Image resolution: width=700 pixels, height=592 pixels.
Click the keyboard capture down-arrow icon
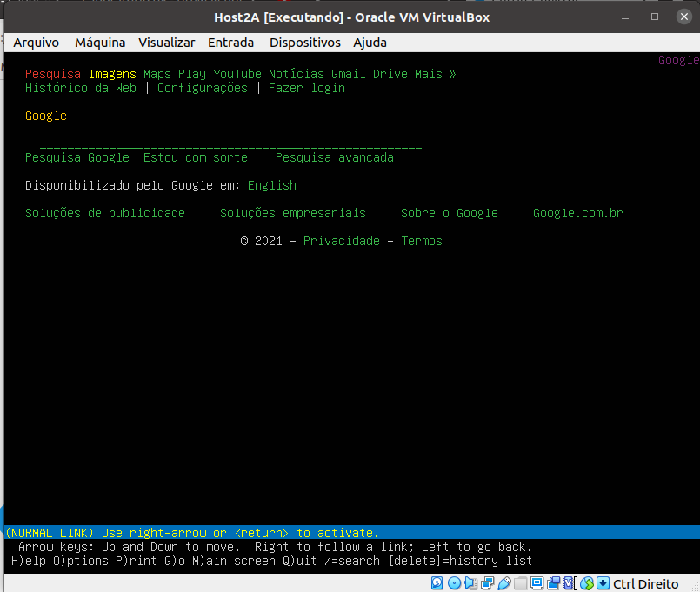pyautogui.click(x=603, y=583)
